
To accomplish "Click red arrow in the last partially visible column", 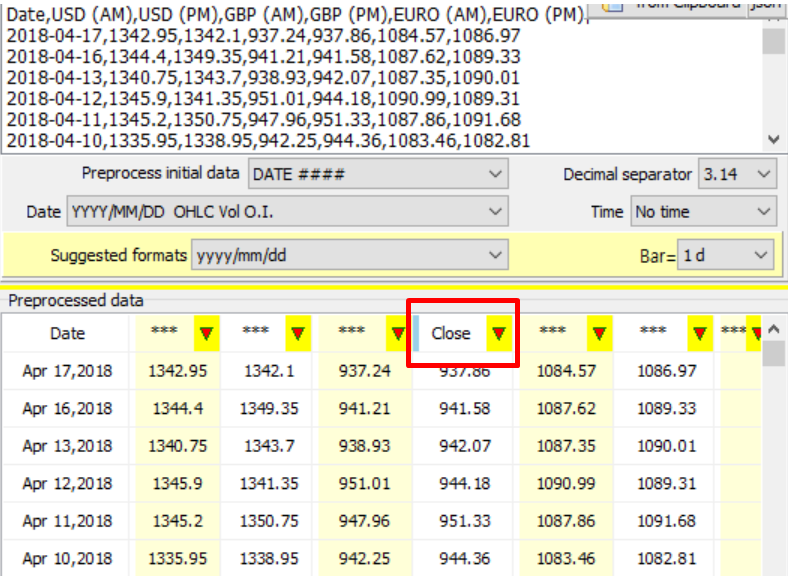I will [x=756, y=333].
